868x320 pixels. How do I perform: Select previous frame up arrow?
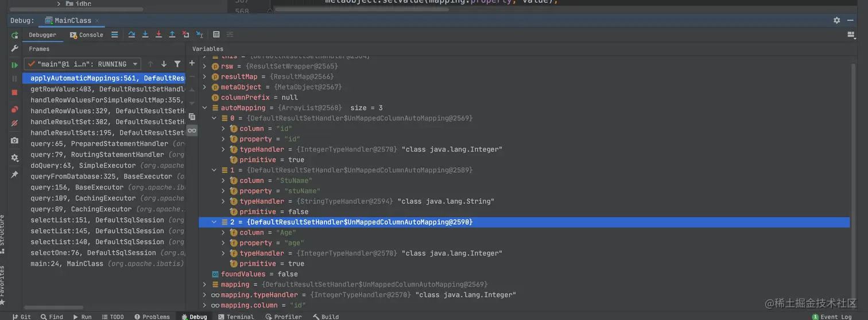150,64
